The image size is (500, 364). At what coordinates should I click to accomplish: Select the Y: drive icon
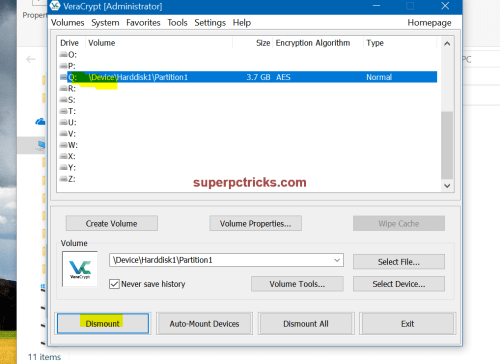(63, 167)
